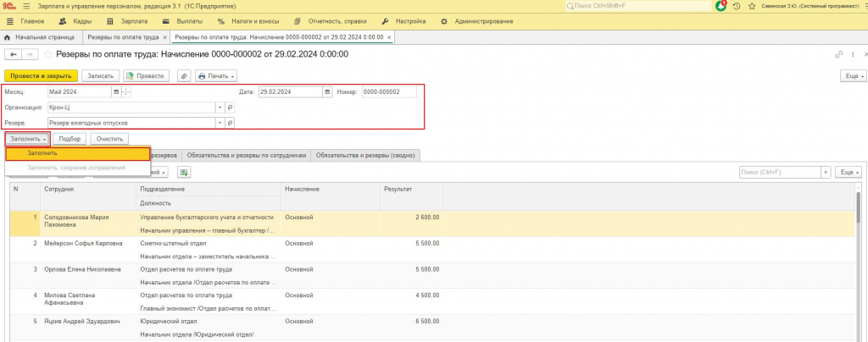The height and width of the screenshot is (342, 868).
Task: Open the notifications bell icon
Action: point(721,6)
